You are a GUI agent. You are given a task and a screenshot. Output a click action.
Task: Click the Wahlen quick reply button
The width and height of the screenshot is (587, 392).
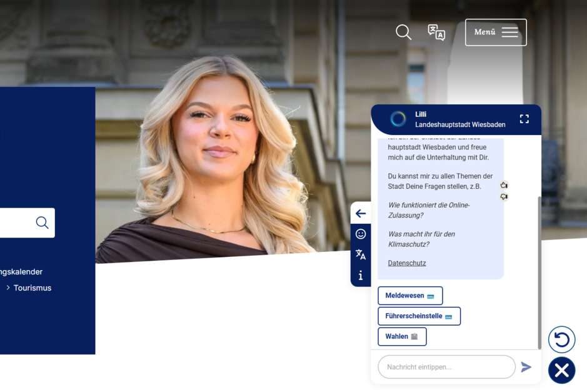[402, 336]
